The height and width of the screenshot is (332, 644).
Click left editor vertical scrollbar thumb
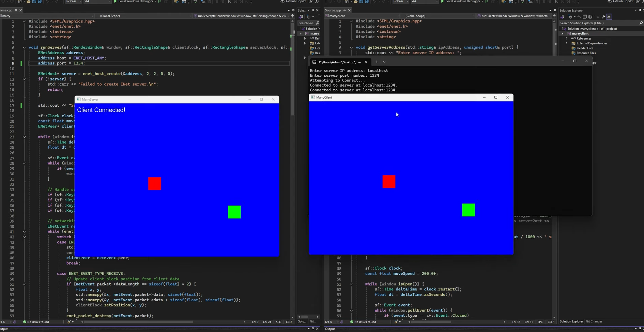[292, 69]
